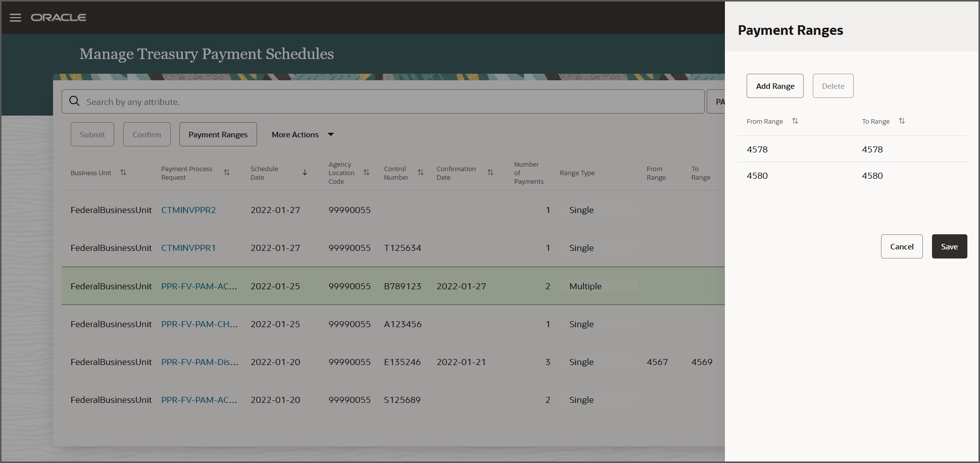The height and width of the screenshot is (463, 980).
Task: Sort From Range column in panel
Action: coord(795,121)
